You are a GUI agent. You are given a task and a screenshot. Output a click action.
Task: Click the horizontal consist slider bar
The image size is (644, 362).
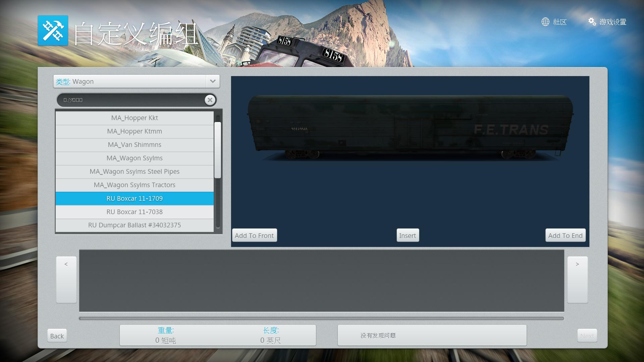pos(321,318)
